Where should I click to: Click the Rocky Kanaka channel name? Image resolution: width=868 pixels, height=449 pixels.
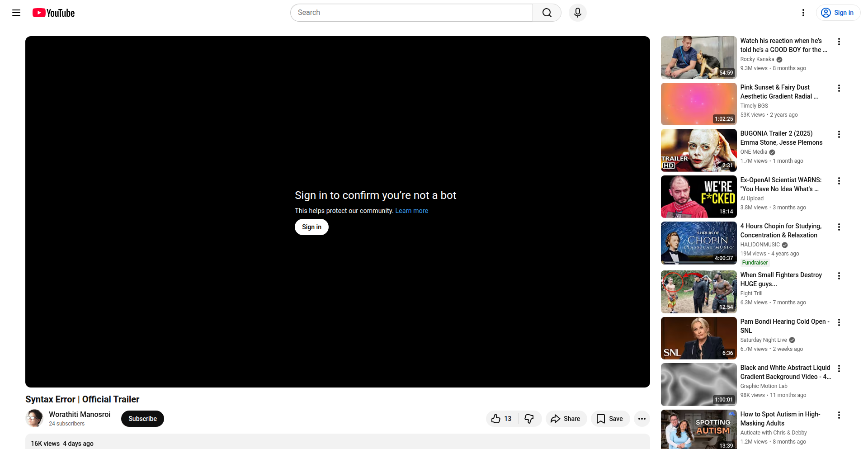[757, 59]
